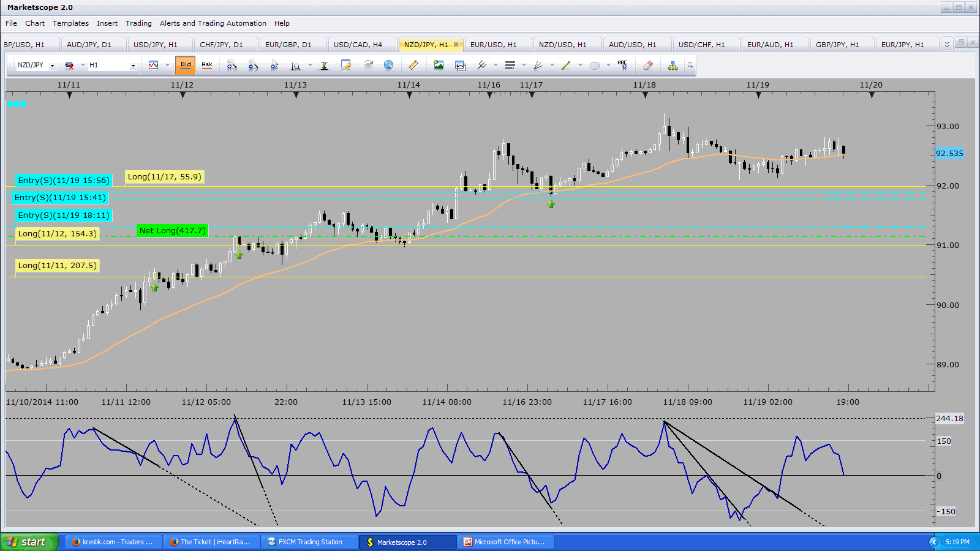Click the vertical autoscale icon
Image resolution: width=980 pixels, height=551 pixels.
tap(324, 65)
